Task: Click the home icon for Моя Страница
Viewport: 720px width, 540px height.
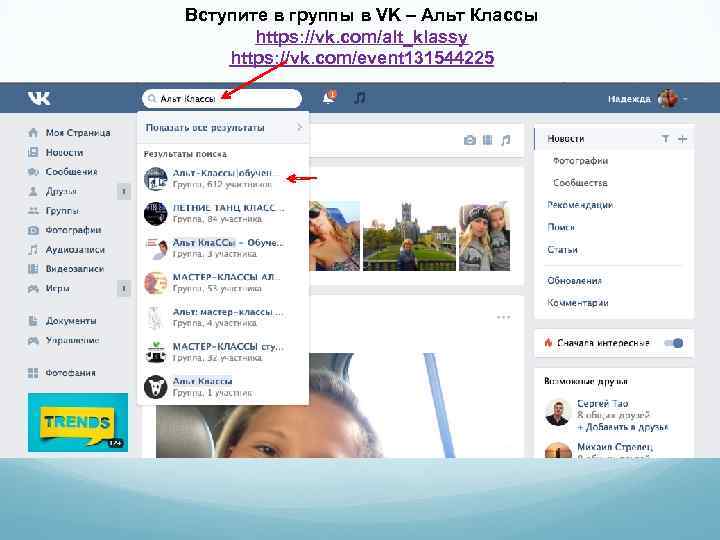Action: click(x=33, y=133)
